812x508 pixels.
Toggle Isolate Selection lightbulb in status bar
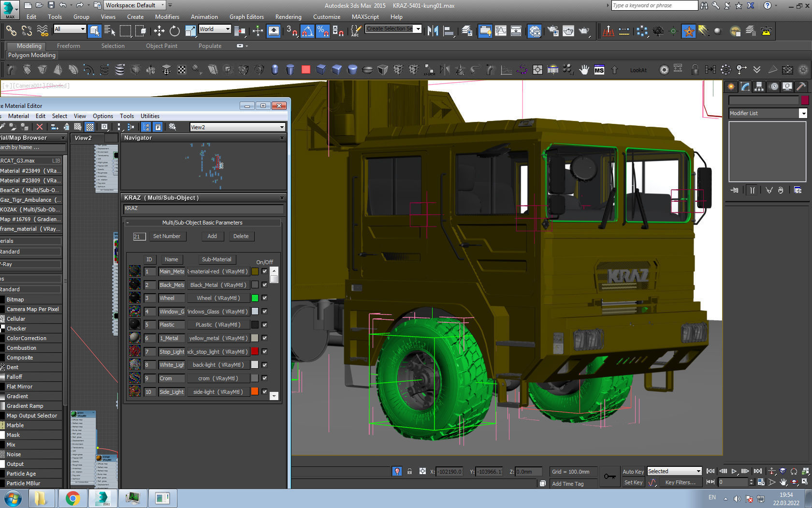tap(397, 471)
